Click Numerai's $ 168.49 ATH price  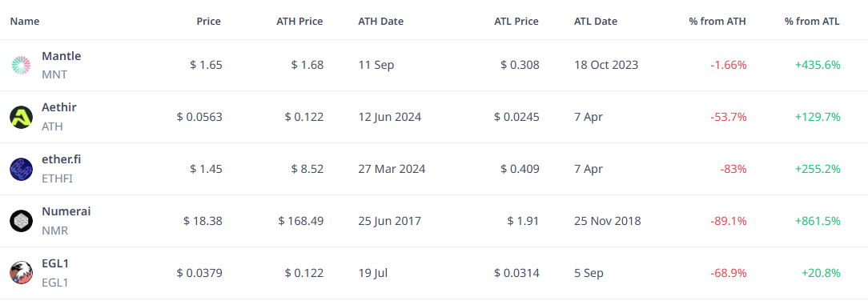301,221
